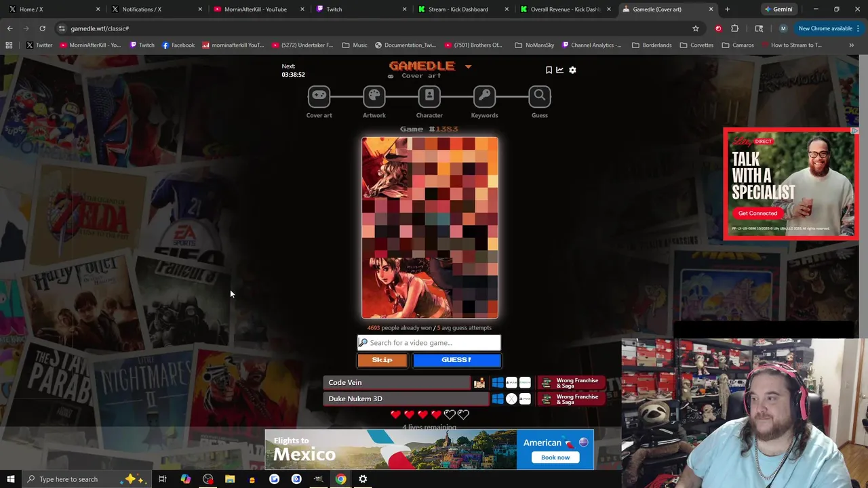Open Gamedle settings gear
The image size is (868, 488).
572,70
